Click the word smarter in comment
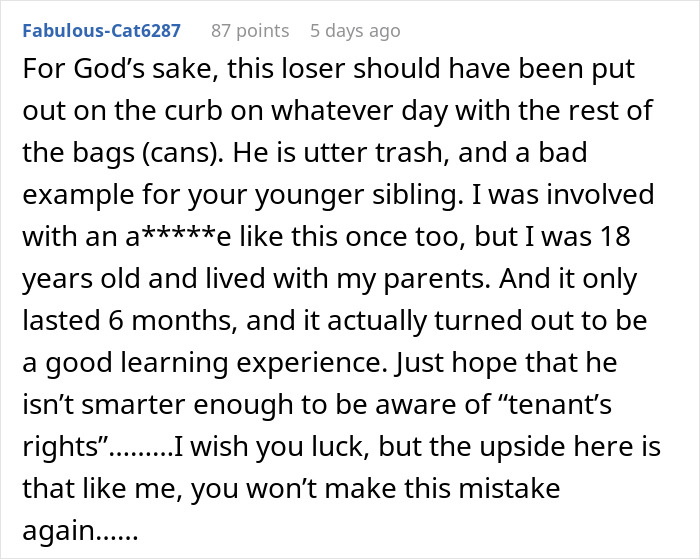 [134, 405]
